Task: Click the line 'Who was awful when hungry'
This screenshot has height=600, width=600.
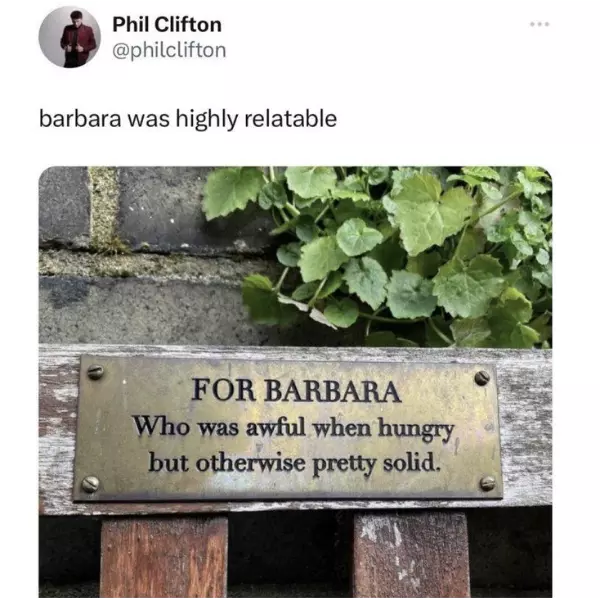Action: click(x=294, y=428)
